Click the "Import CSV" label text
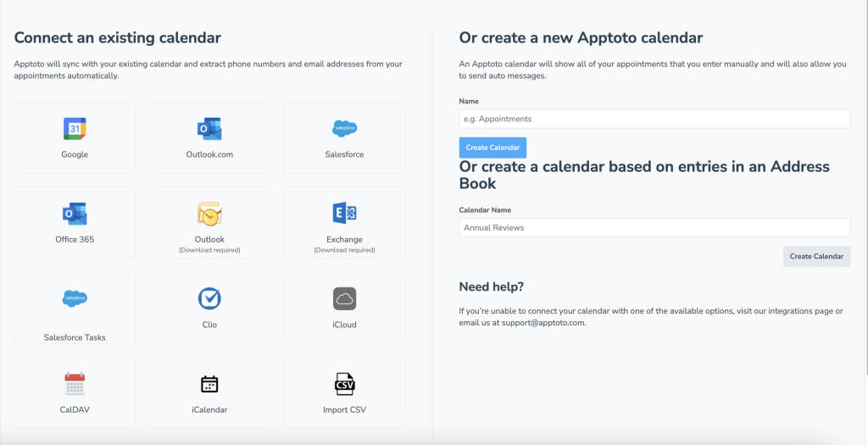The width and height of the screenshot is (868, 445). (344, 410)
